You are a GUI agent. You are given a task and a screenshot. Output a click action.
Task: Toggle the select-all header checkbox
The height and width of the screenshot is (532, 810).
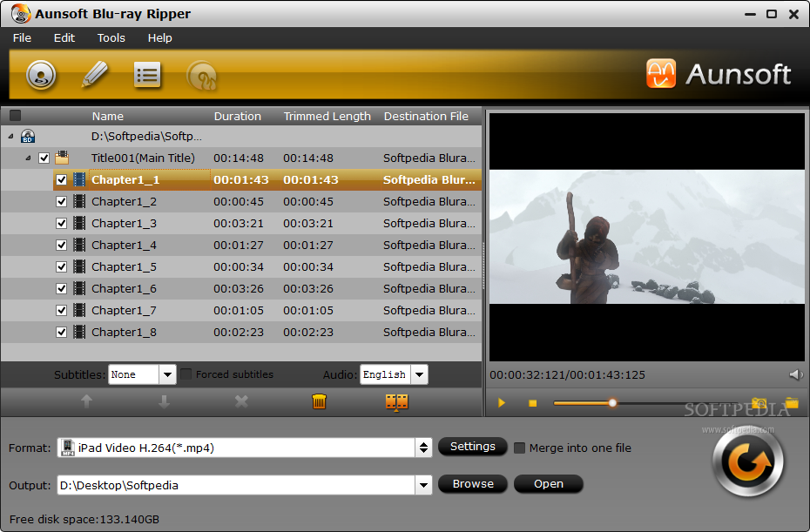tap(16, 116)
